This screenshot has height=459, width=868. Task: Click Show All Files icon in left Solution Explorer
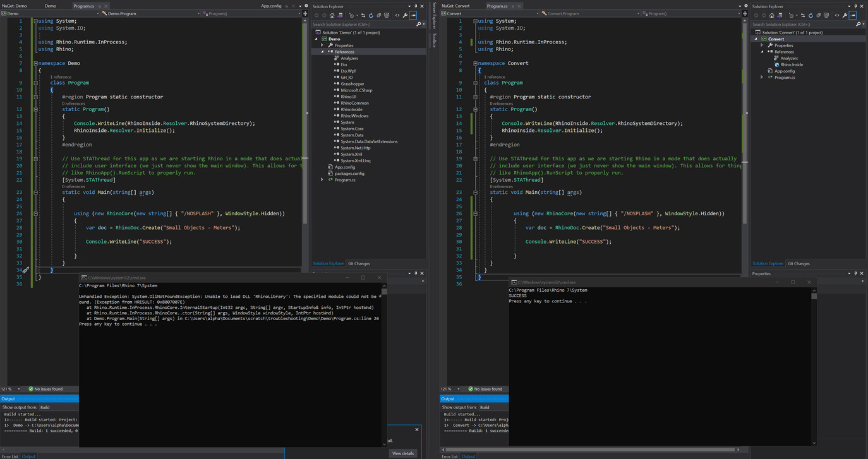[x=387, y=15]
